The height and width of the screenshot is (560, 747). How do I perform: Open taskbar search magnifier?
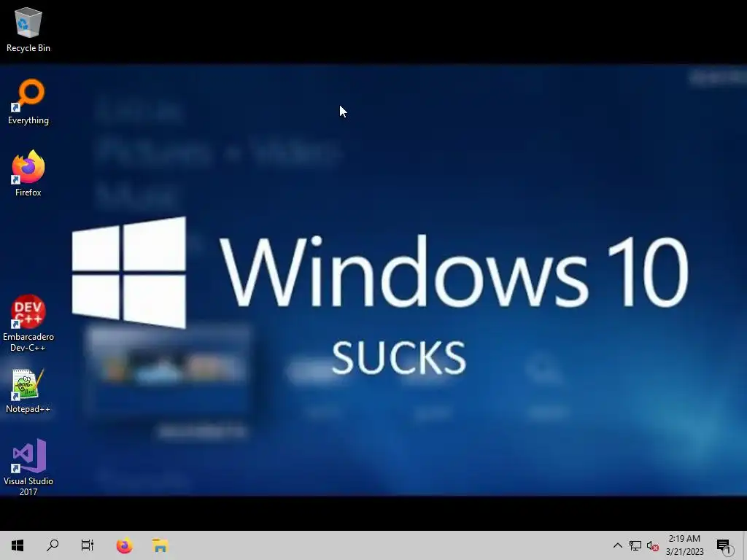(x=53, y=545)
